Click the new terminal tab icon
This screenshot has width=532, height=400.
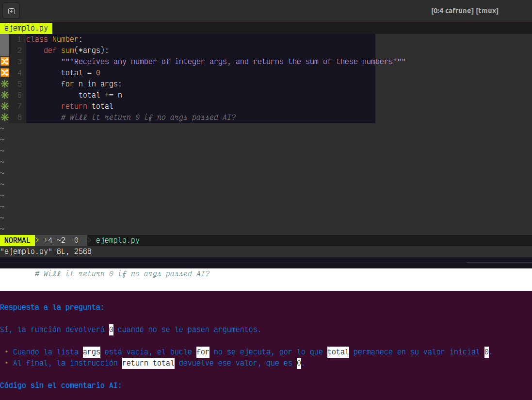click(11, 11)
